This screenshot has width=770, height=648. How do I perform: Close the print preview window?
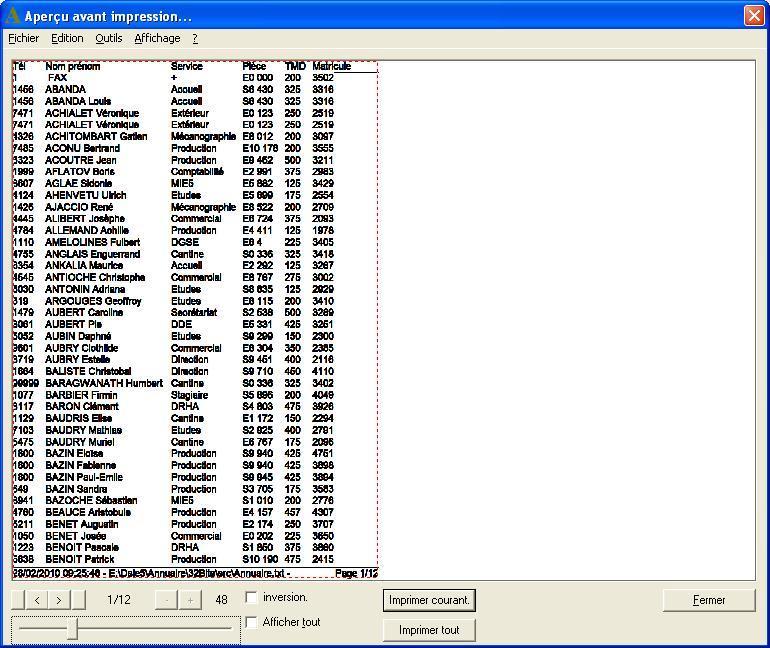pos(754,15)
